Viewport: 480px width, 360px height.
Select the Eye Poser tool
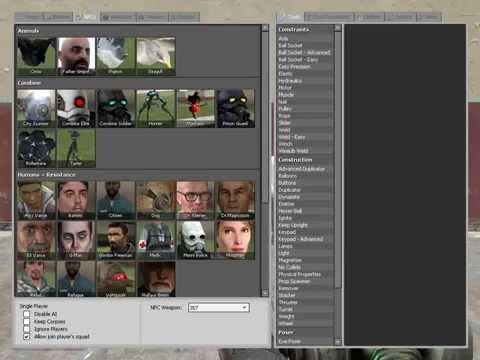[x=305, y=342]
